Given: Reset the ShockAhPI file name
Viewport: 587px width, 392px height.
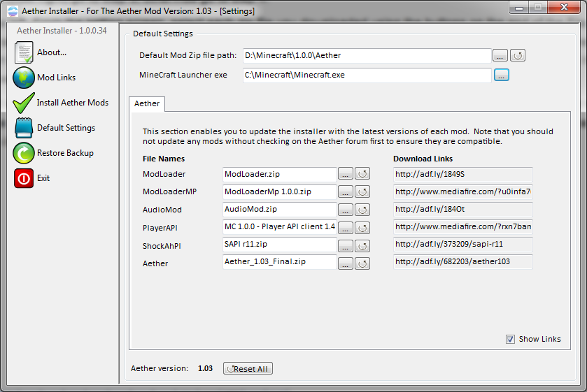Looking at the screenshot, I should [x=362, y=246].
